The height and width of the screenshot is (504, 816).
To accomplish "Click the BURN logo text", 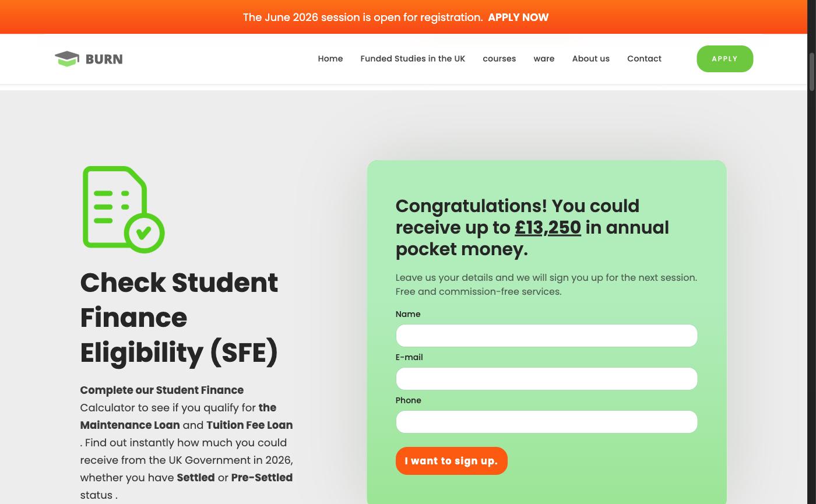I will click(x=104, y=59).
